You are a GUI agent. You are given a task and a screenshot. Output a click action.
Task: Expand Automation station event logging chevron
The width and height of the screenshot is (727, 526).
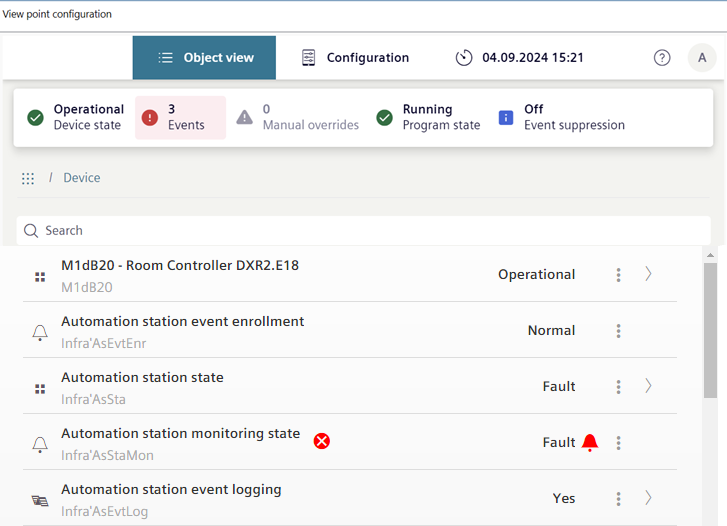click(x=648, y=498)
